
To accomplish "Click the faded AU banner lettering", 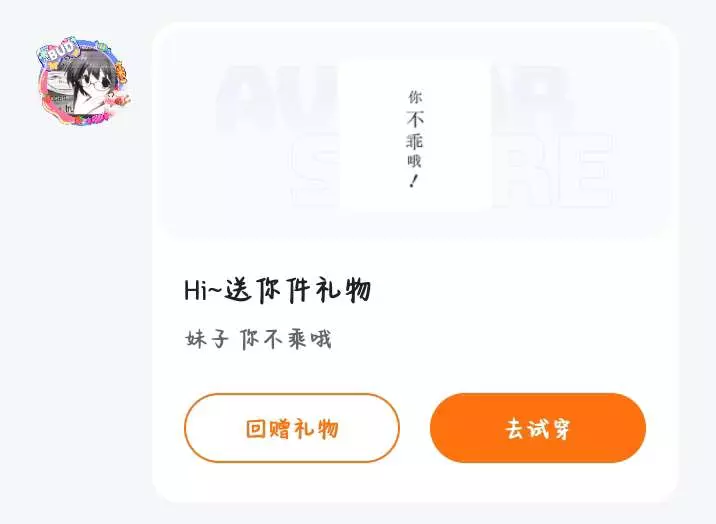I will tap(278, 98).
